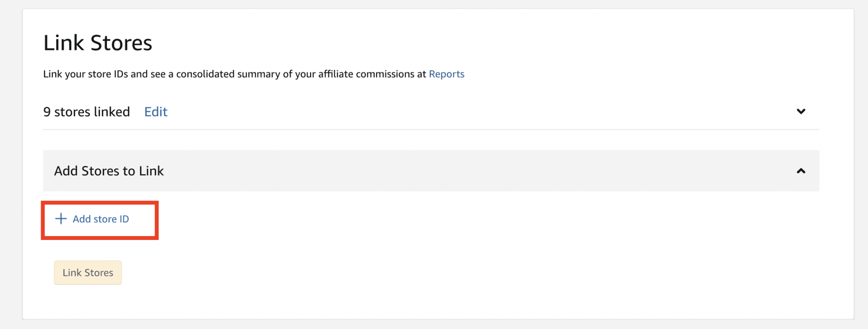Click the Add Stores to Link header

tap(108, 171)
